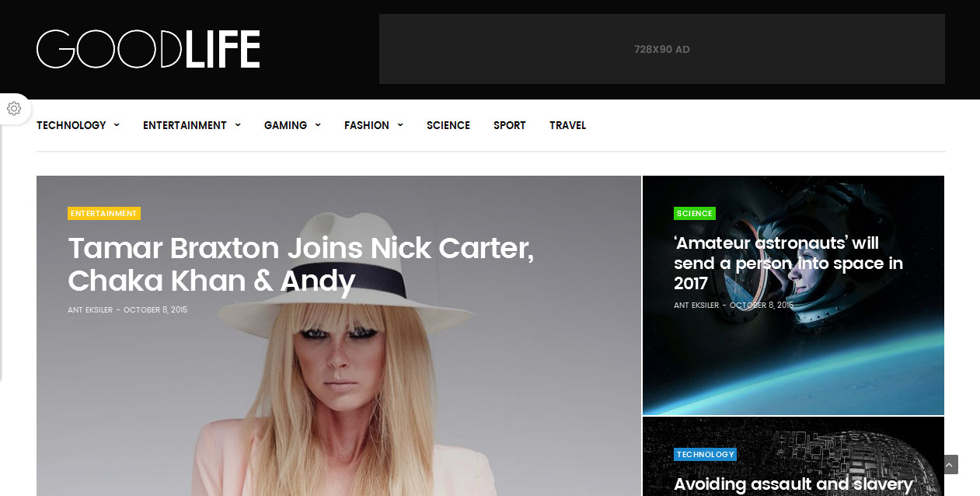Viewport: 980px width, 496px height.
Task: Click the yellow Entertainment category tag
Action: tap(104, 213)
